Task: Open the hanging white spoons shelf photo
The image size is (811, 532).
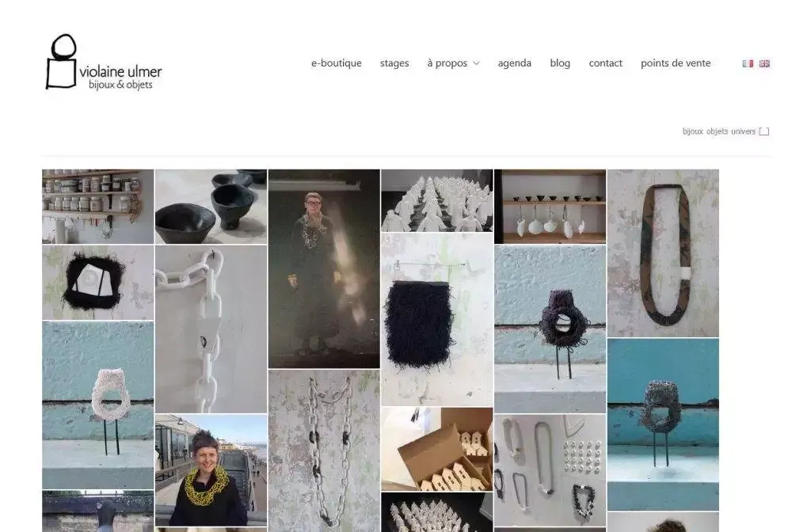Action: click(550, 206)
